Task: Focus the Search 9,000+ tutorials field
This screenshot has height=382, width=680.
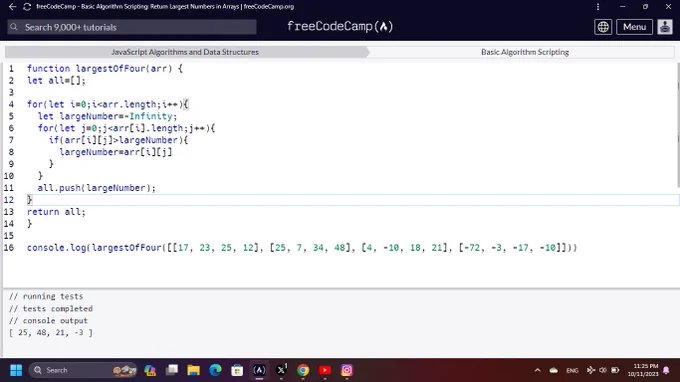Action: [132, 27]
